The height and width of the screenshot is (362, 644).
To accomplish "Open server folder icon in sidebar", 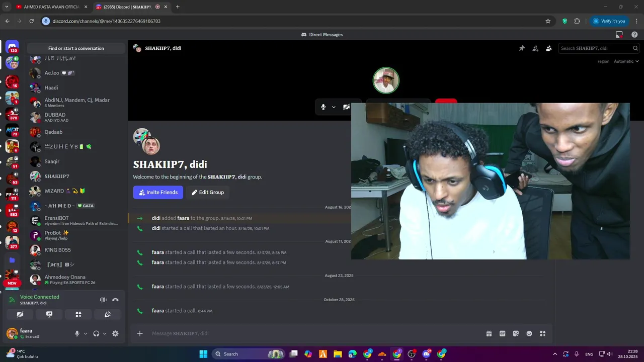I will (x=12, y=260).
